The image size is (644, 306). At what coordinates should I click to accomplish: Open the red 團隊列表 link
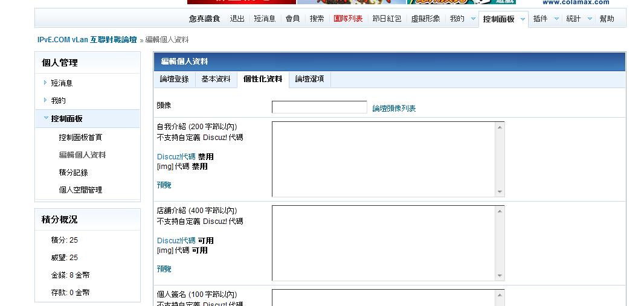click(x=349, y=19)
